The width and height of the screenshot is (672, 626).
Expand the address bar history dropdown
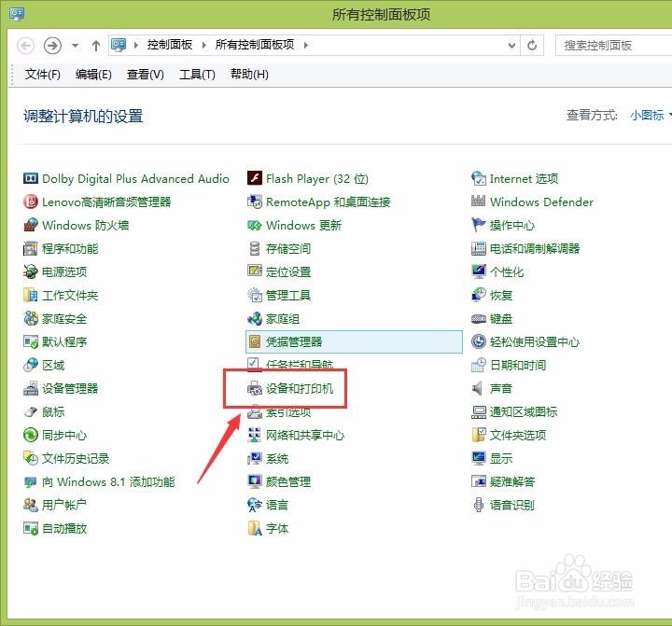(511, 45)
